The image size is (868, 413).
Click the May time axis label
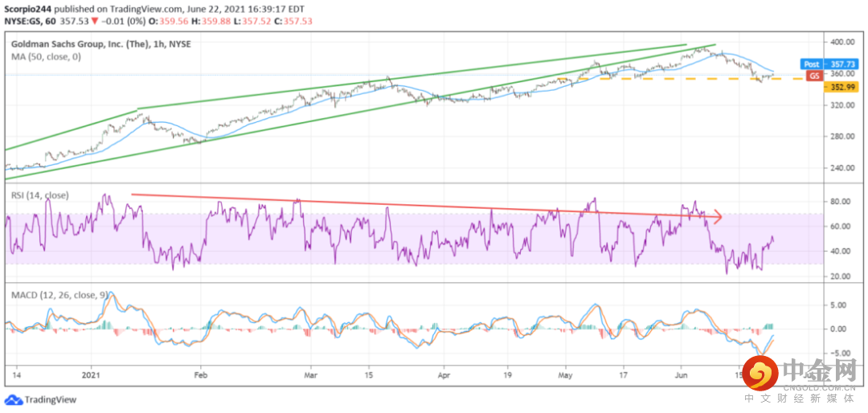(566, 374)
